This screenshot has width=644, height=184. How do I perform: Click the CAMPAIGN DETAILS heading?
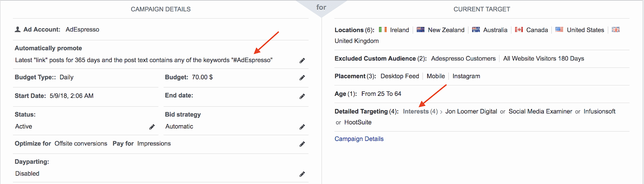pos(161,9)
